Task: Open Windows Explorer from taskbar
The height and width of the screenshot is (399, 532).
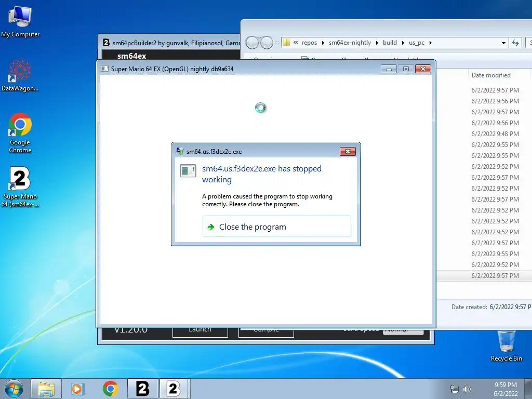Action: coord(46,389)
